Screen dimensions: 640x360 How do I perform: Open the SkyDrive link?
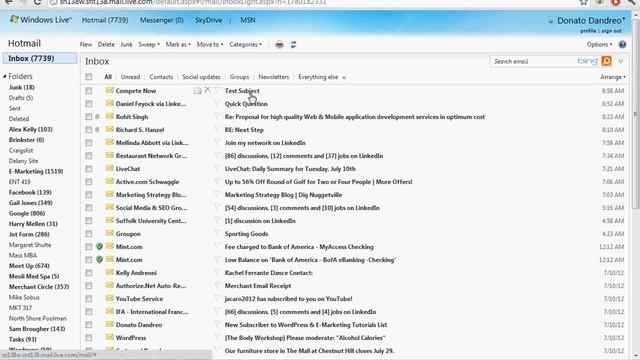pos(209,20)
